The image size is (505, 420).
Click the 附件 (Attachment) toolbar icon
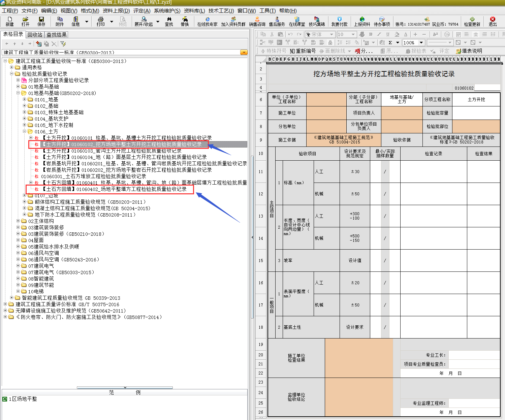[x=60, y=22]
